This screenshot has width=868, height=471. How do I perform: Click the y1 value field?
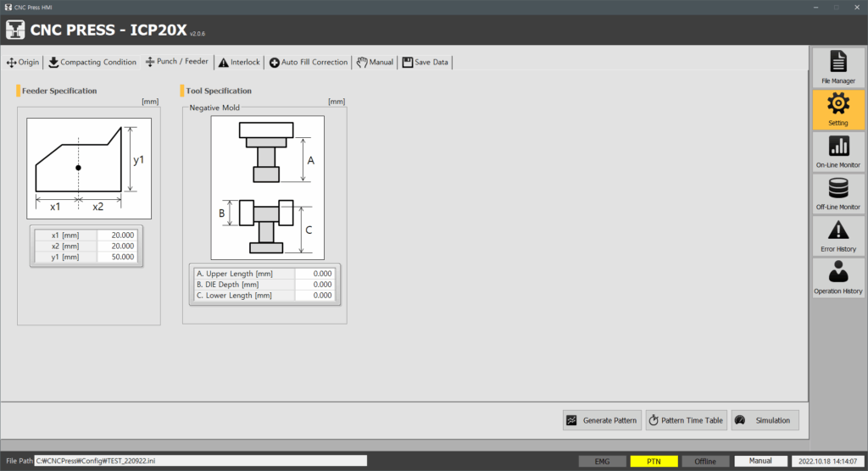click(x=117, y=257)
